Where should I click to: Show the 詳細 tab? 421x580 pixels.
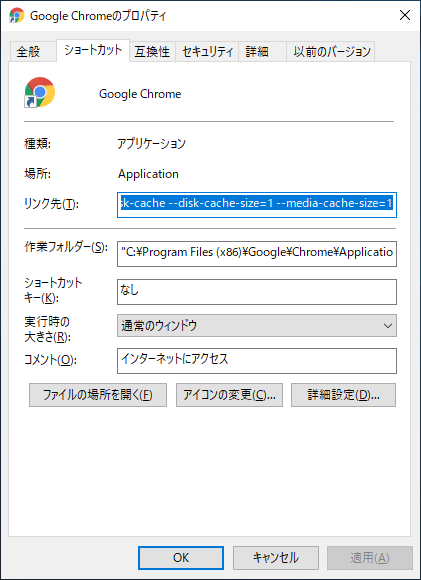[x=257, y=51]
